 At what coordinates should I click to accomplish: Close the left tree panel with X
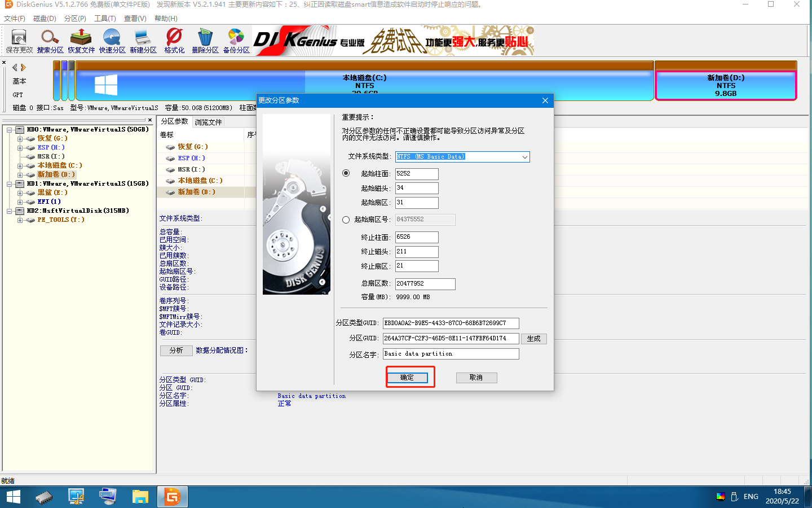(150, 120)
